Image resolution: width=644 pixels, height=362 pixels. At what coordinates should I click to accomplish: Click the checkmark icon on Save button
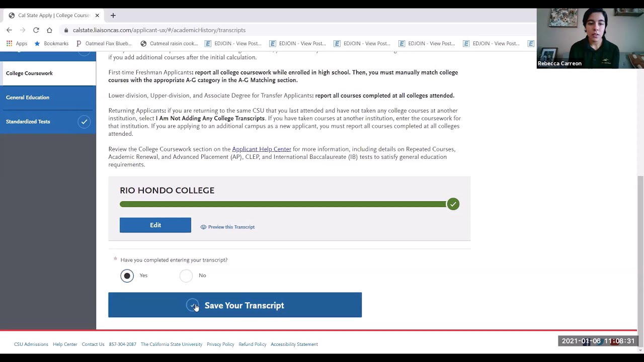pos(192,305)
